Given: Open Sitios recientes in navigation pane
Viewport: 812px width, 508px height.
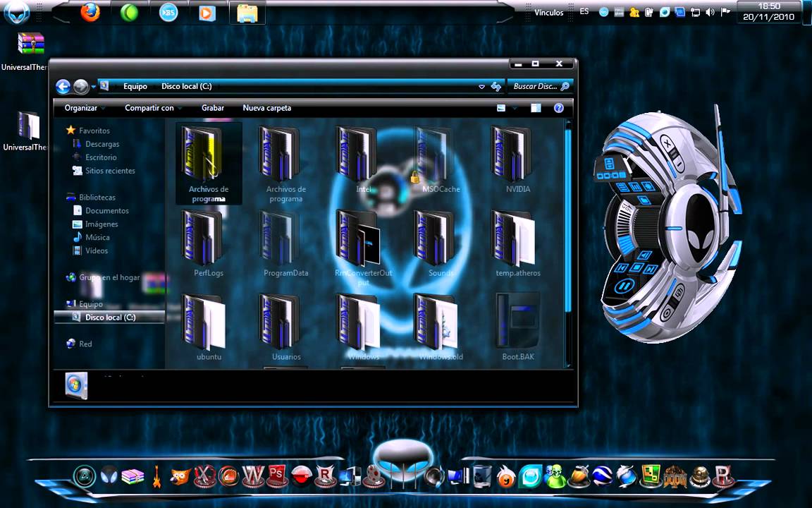Looking at the screenshot, I should (104, 171).
